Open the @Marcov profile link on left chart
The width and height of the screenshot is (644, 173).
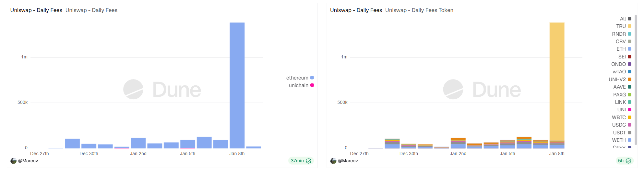(28, 161)
